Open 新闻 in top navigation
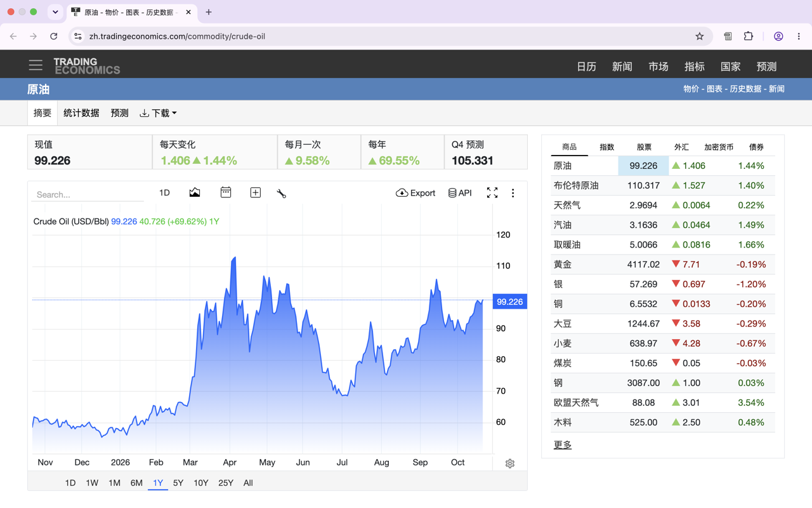 coord(622,66)
